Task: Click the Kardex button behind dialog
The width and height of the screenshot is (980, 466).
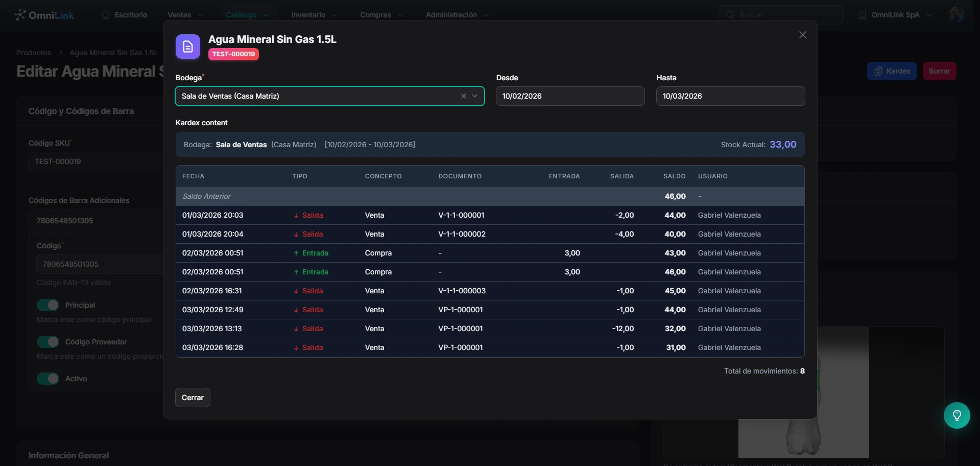Action: click(x=892, y=71)
